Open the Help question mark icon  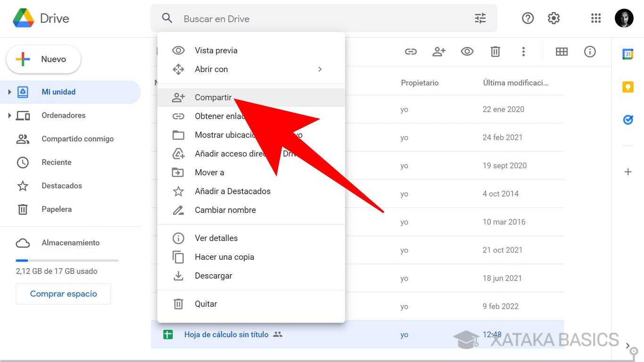click(x=528, y=18)
